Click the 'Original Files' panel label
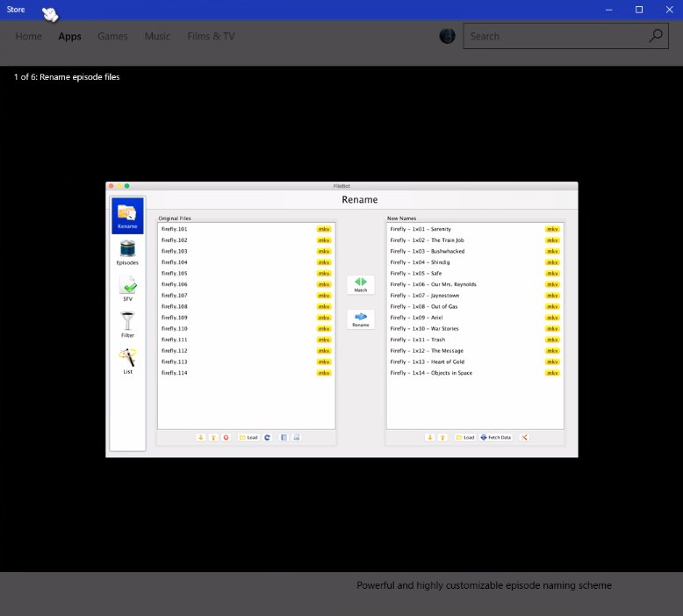683x616 pixels. [175, 218]
